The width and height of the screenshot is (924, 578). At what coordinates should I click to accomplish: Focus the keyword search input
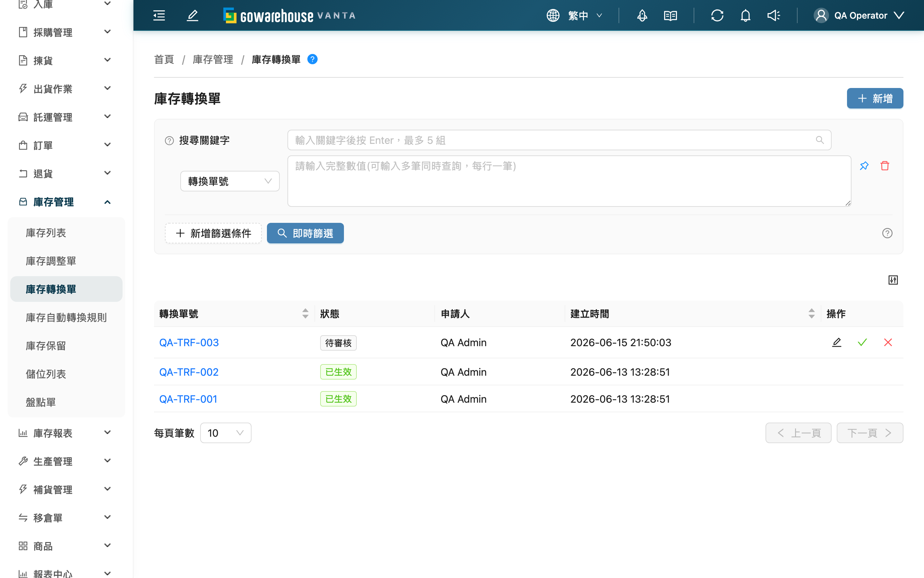tap(559, 140)
